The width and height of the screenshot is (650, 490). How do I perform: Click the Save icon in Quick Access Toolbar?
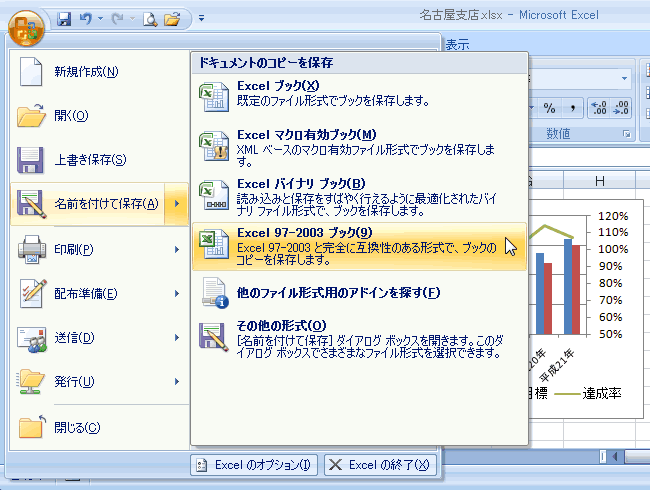[x=65, y=18]
